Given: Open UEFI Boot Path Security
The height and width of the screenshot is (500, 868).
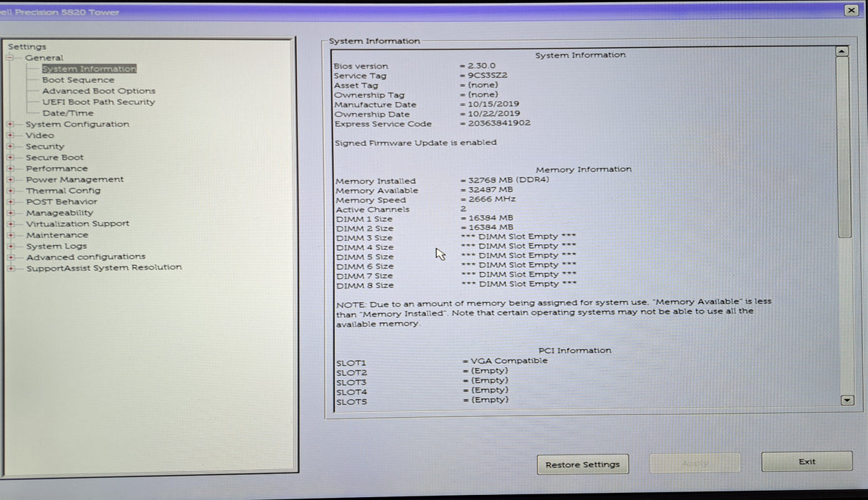Looking at the screenshot, I should coord(99,102).
